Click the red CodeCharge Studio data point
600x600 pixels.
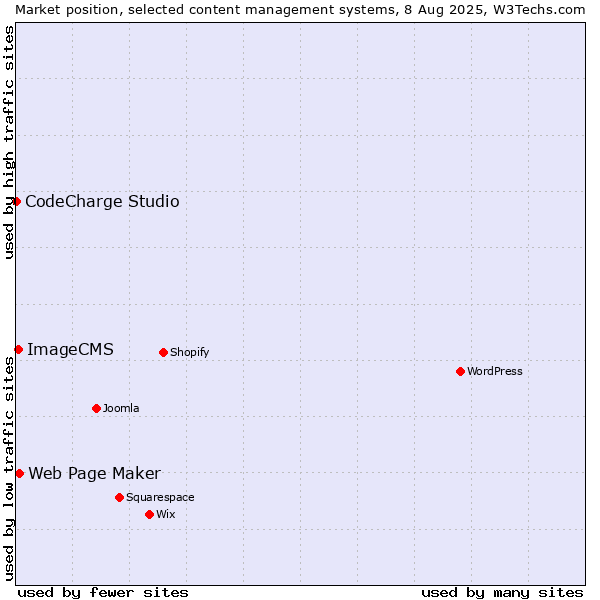coord(16,201)
